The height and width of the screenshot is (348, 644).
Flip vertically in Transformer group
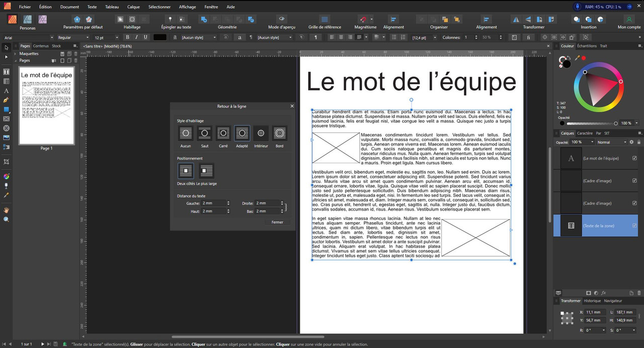527,19
